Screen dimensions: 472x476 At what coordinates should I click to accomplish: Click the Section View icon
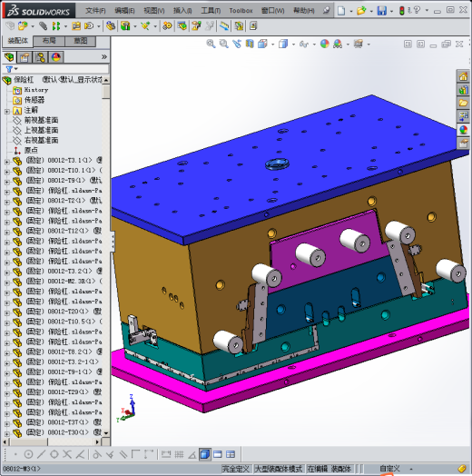pos(250,44)
